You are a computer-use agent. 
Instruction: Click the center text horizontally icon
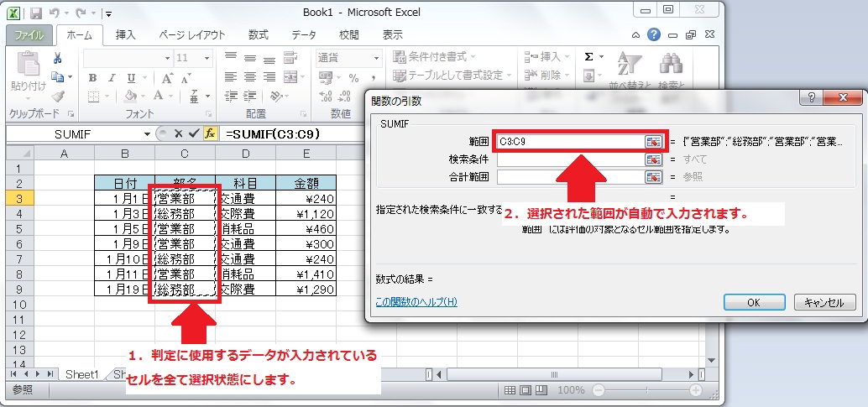coord(250,77)
